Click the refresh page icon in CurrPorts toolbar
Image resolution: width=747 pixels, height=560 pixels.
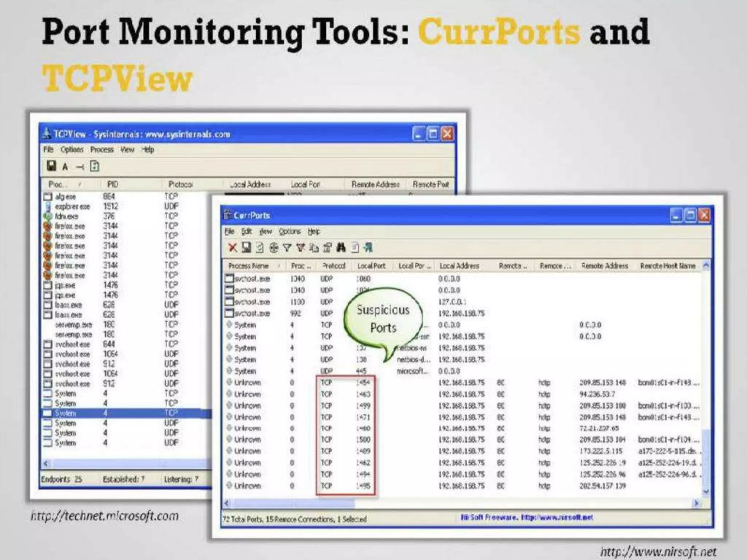(260, 248)
